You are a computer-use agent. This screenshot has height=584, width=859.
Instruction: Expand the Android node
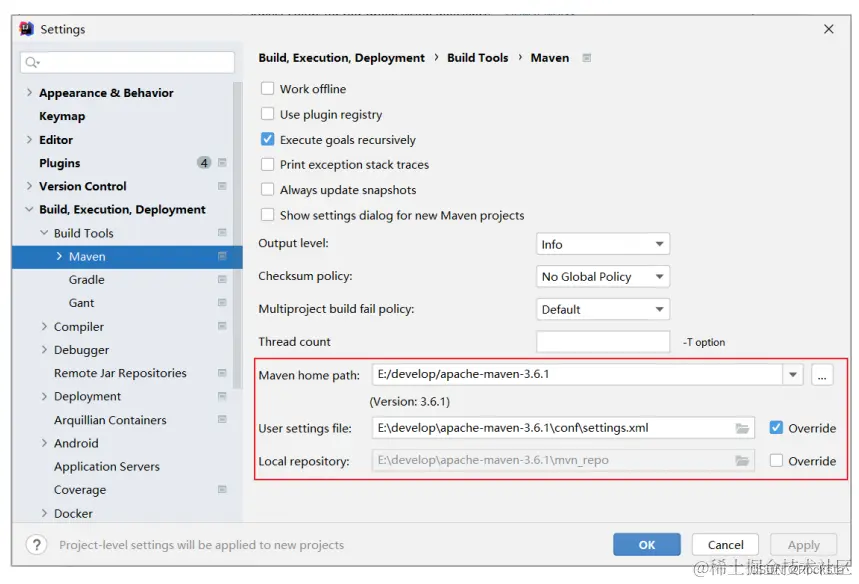point(44,443)
